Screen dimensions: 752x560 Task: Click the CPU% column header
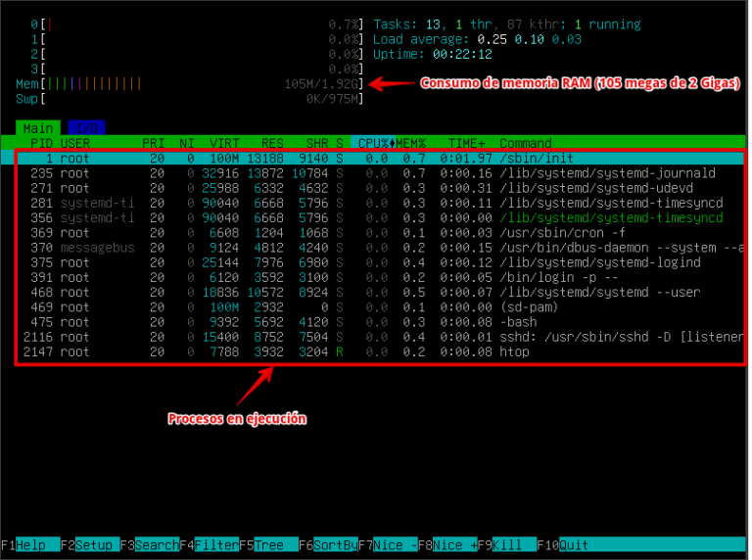[373, 143]
